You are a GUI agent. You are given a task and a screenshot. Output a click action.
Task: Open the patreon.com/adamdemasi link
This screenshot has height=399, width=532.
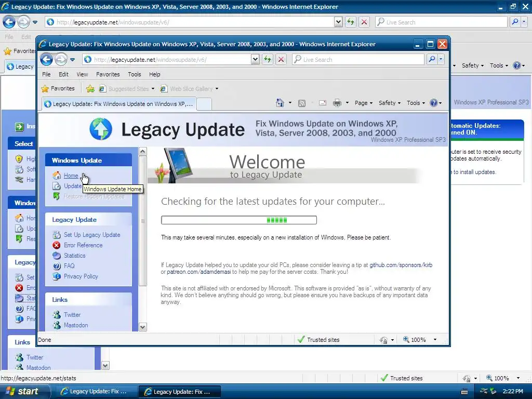pos(199,272)
